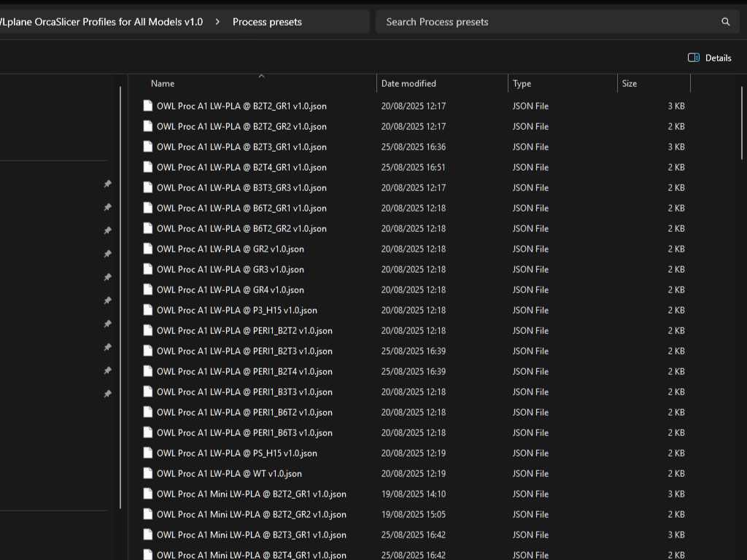747x560 pixels.
Task: Open OWLplane OrcaSlicer Profiles breadcrumb folder
Action: [x=102, y=22]
